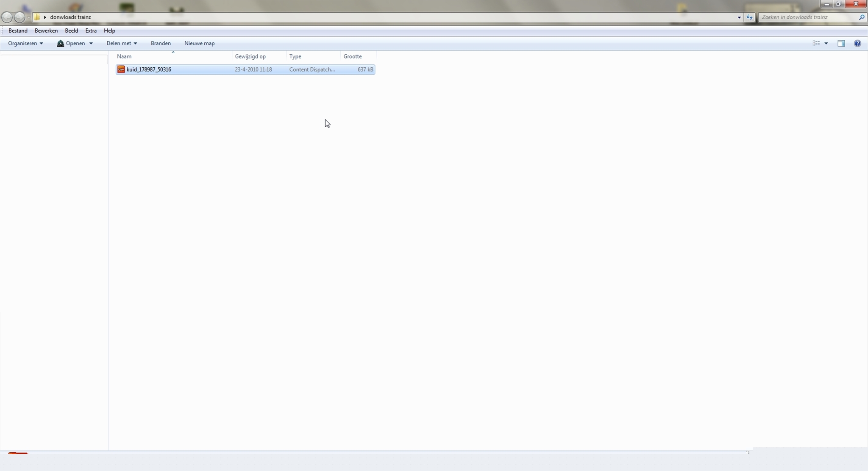Screen dimensions: 868x471
Task: Open the 'Delen met' dropdown
Action: pos(122,43)
